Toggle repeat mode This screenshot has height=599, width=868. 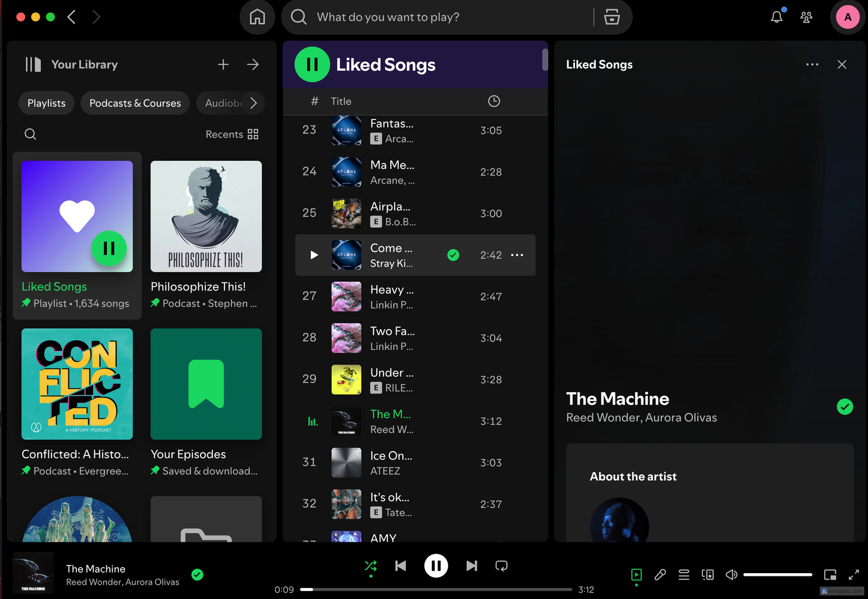501,566
